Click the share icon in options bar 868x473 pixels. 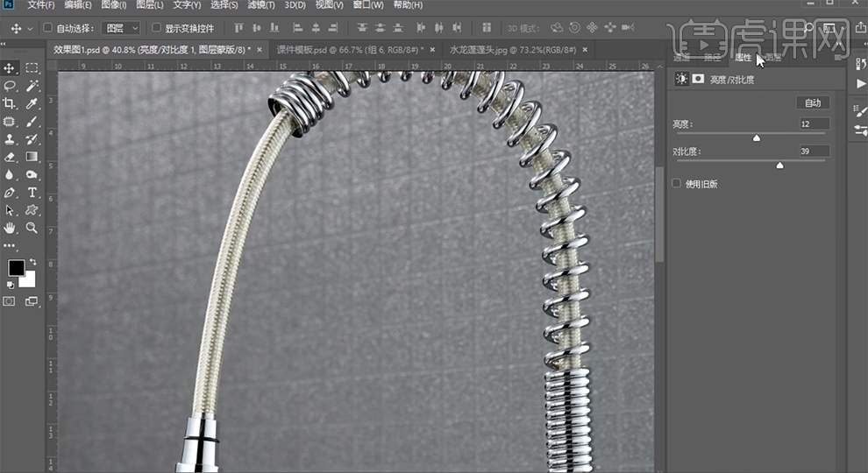pos(861,27)
